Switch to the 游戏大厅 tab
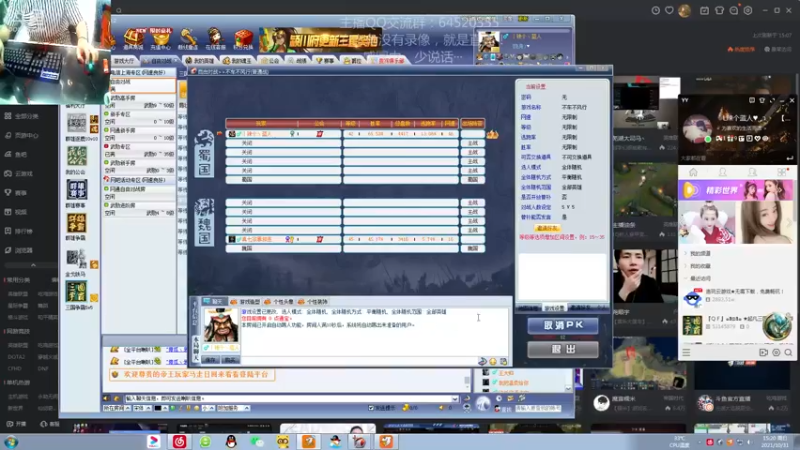800x450 pixels. [x=124, y=61]
